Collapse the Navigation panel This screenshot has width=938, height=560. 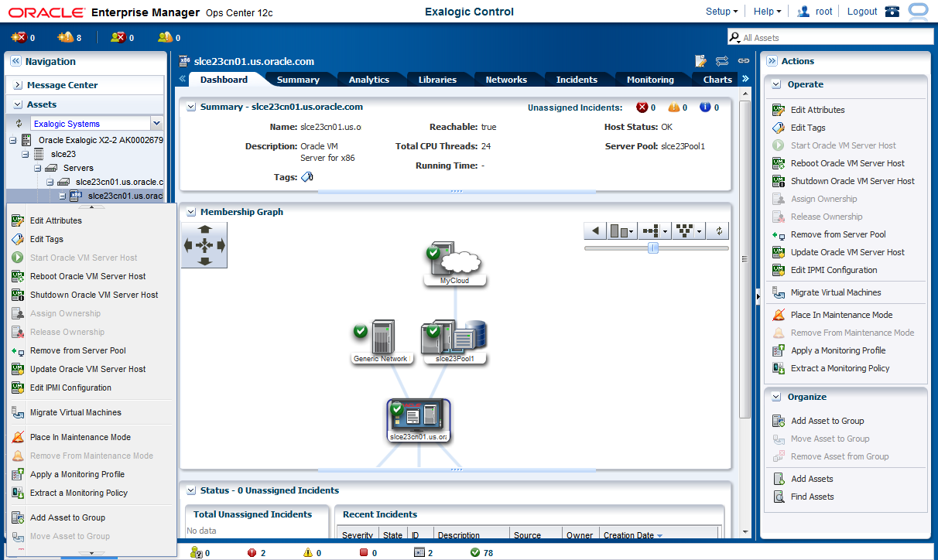(x=15, y=61)
